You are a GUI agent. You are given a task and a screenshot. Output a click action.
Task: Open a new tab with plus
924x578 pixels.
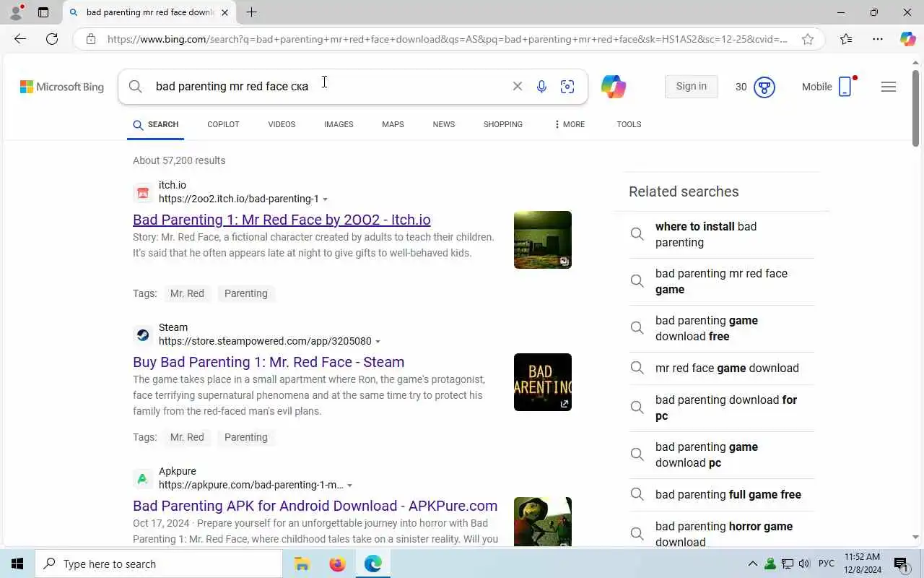(251, 12)
